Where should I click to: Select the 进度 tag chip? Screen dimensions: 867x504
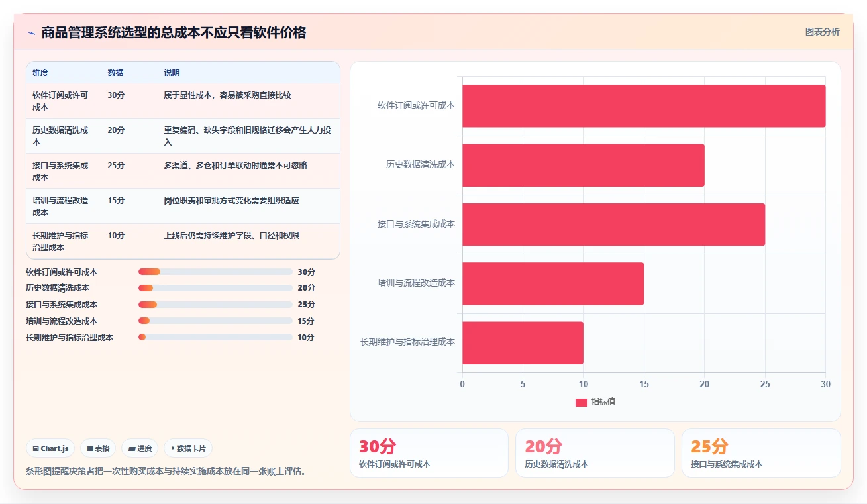[x=140, y=448]
